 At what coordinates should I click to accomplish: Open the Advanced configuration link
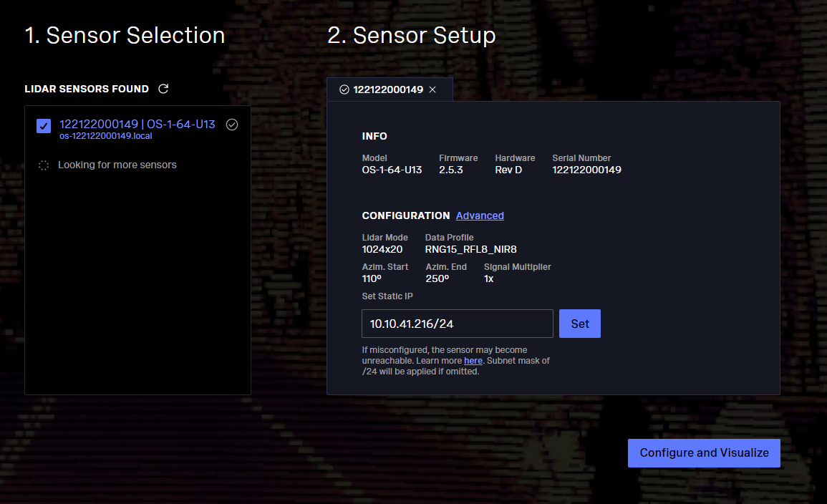[480, 215]
